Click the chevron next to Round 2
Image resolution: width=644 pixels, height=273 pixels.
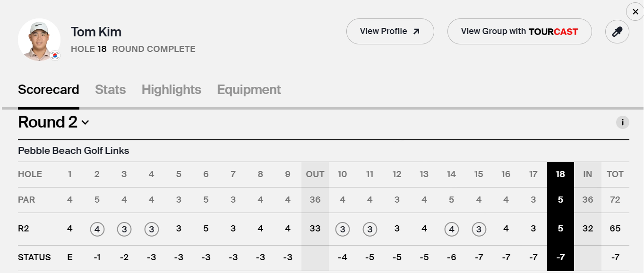click(85, 123)
